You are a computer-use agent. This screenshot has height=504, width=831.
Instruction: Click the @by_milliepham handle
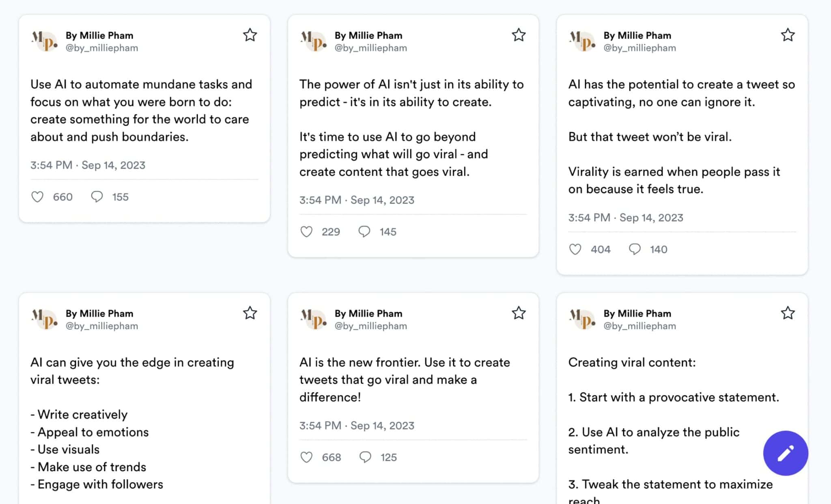coord(102,47)
